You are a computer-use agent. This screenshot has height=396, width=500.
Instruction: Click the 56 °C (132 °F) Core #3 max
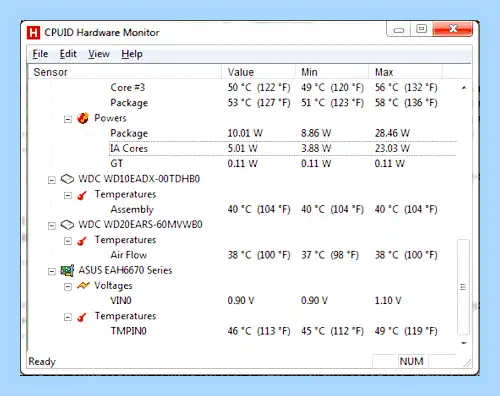406,88
